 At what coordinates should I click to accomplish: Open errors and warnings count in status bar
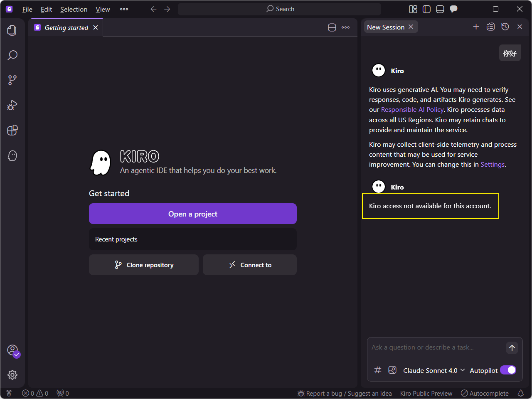tap(35, 393)
